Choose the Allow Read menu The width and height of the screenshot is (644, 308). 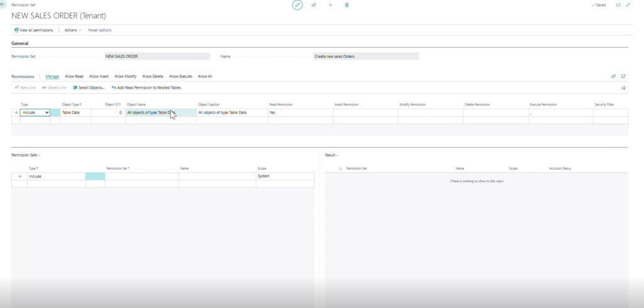(x=74, y=77)
